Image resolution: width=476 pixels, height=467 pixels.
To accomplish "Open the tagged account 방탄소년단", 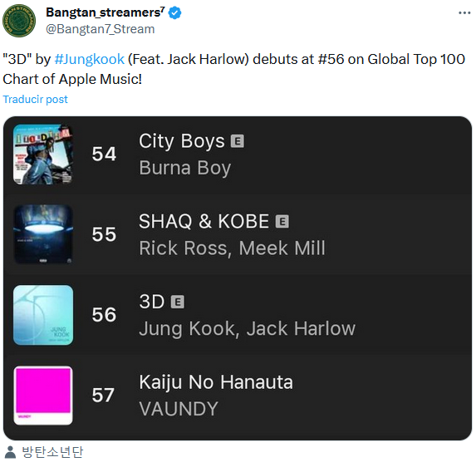I will pyautogui.click(x=52, y=452).
